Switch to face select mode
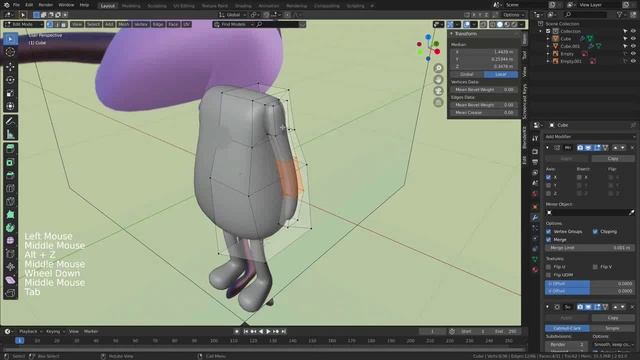 [x=64, y=24]
